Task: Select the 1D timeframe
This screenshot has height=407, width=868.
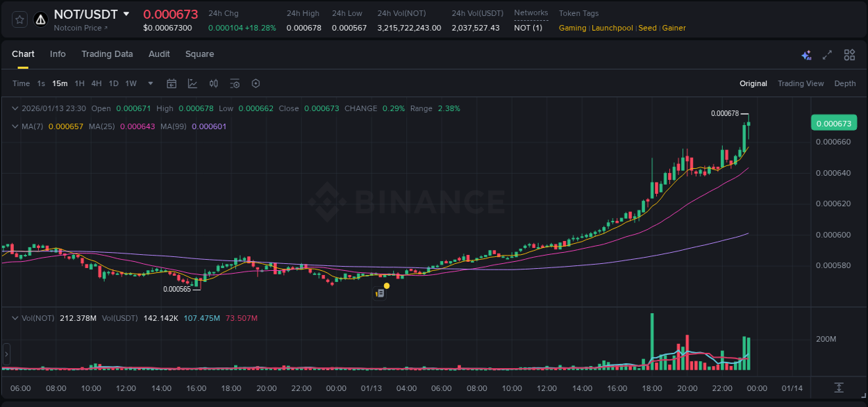Action: (113, 83)
